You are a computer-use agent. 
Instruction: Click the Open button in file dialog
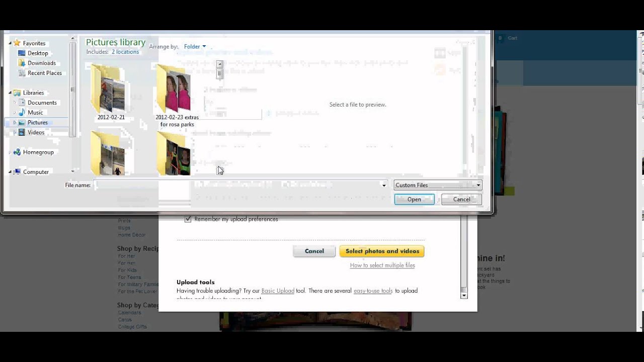(414, 200)
